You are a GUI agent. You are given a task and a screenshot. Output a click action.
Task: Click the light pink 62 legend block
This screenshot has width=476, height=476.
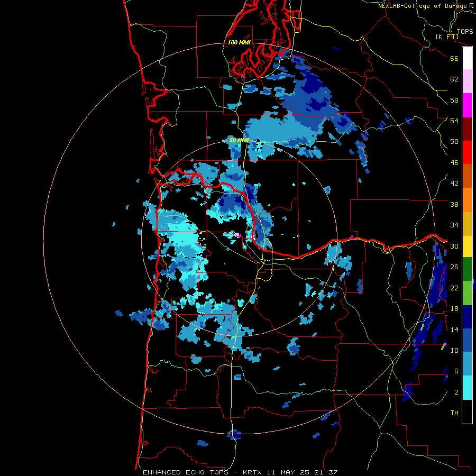pos(467,81)
